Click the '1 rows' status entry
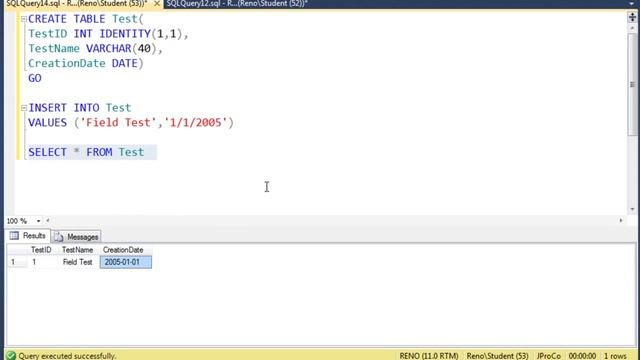 616,356
